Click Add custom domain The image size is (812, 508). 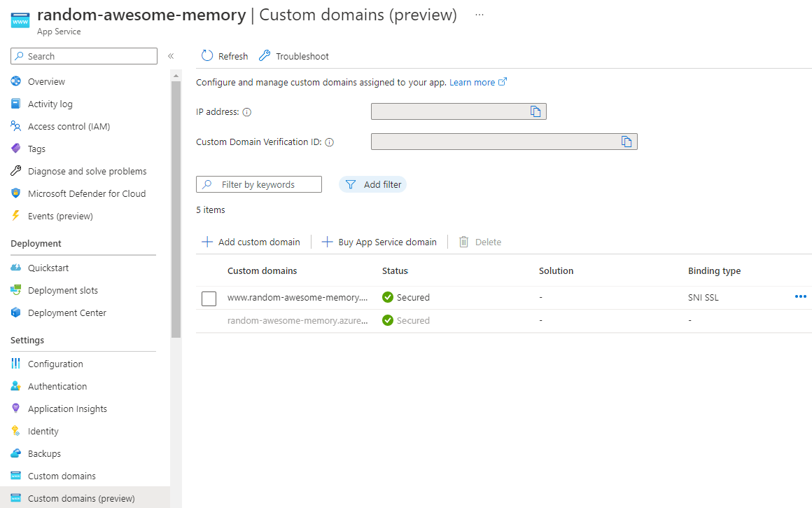[251, 242]
